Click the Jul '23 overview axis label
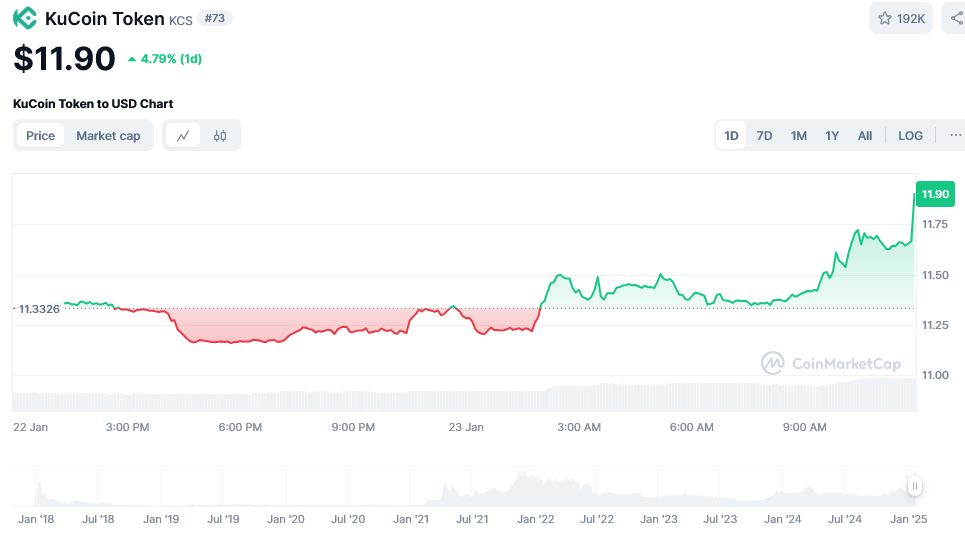The image size is (965, 537). (x=720, y=519)
